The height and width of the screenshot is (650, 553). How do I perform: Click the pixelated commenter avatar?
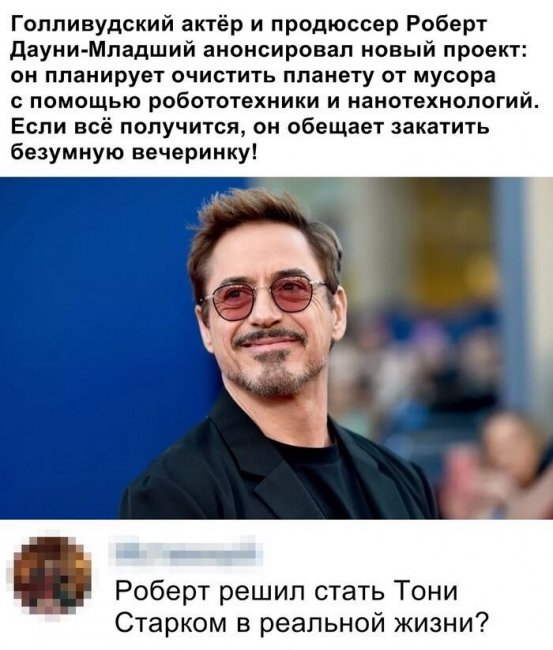coord(52,577)
